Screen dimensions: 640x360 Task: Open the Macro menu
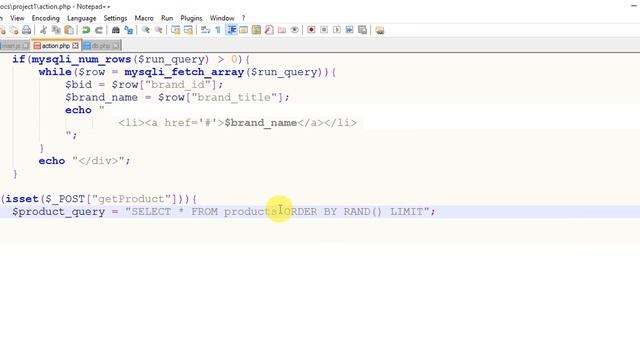144,18
